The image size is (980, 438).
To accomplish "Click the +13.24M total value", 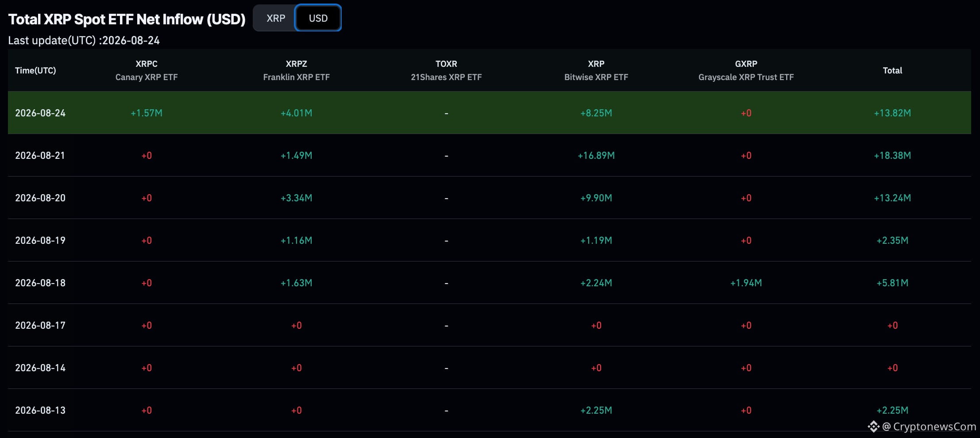I will [892, 198].
